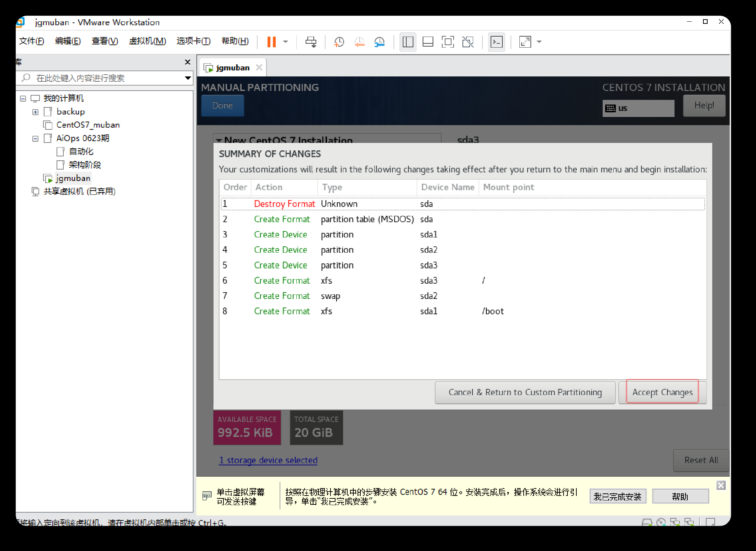Click the Accept Changes button
Screen dimensions: 756x551
coord(662,392)
